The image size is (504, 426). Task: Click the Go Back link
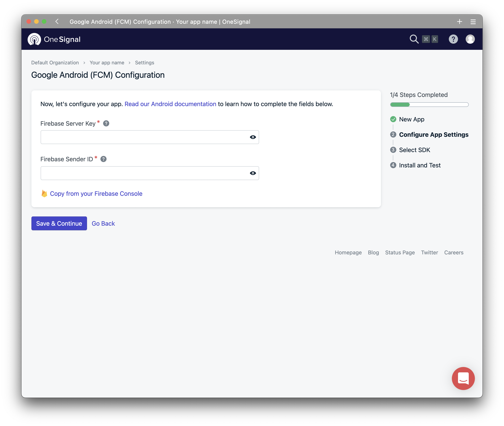(103, 224)
